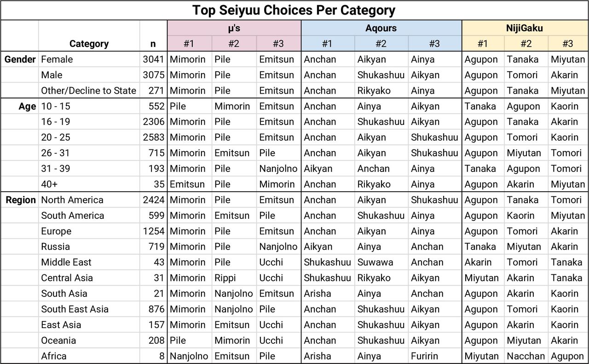
Task: Select the Furirin cell in Africa row
Action: [435, 356]
